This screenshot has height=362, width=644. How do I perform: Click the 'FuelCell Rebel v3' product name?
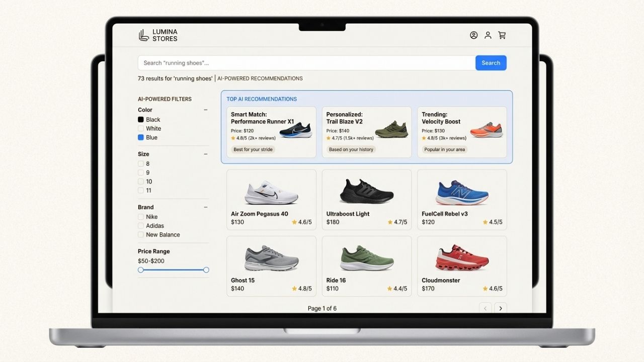pos(445,214)
